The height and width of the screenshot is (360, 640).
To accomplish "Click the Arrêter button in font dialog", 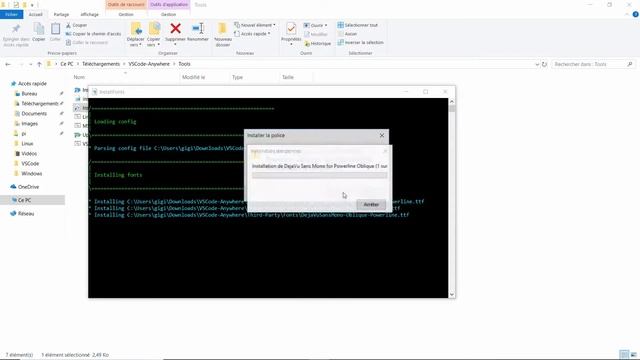I will [371, 204].
